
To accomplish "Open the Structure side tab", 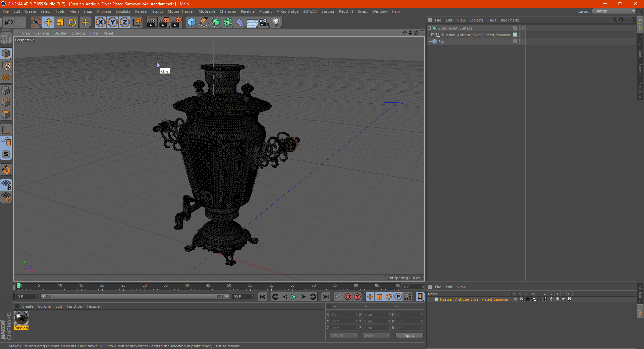I will click(640, 90).
